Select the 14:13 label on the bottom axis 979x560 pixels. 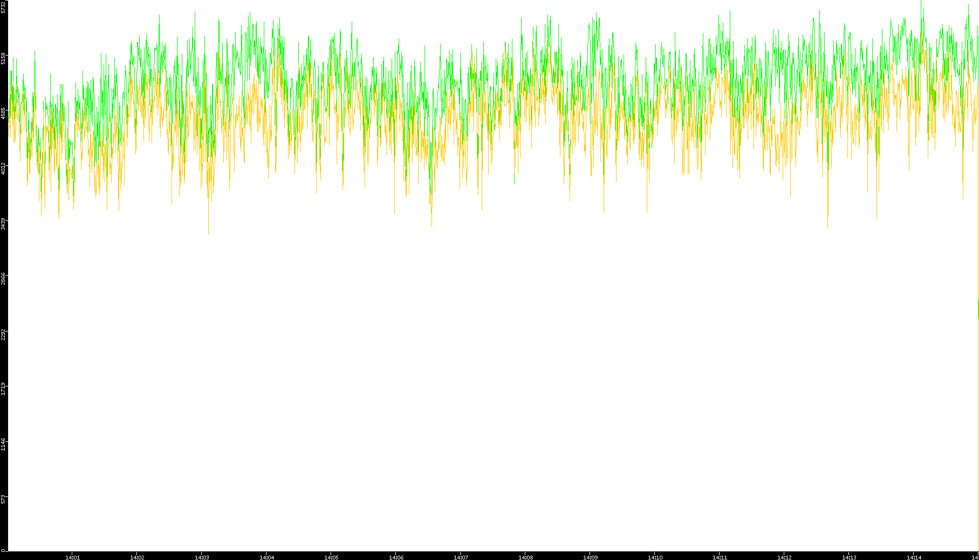[849, 557]
